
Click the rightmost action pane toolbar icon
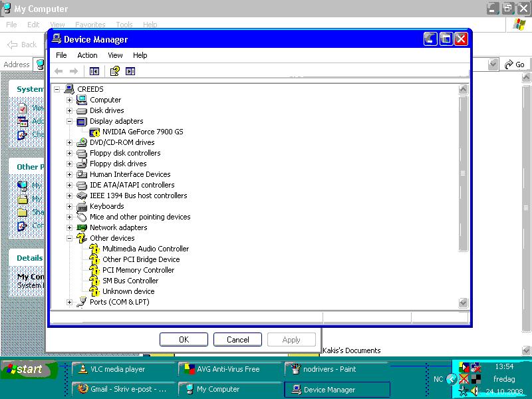coord(130,71)
